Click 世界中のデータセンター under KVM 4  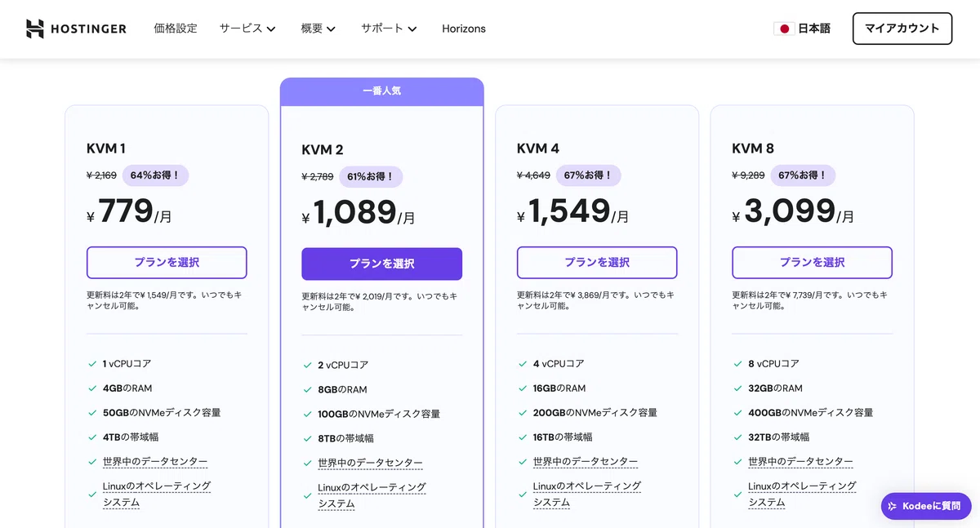pos(586,462)
